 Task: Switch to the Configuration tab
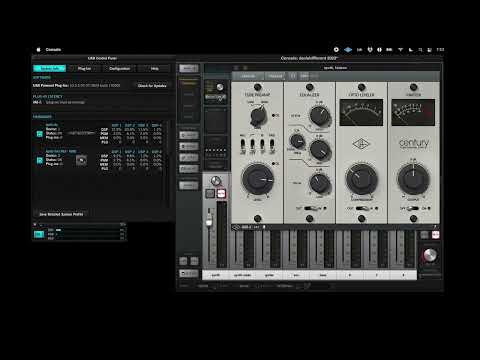119,68
